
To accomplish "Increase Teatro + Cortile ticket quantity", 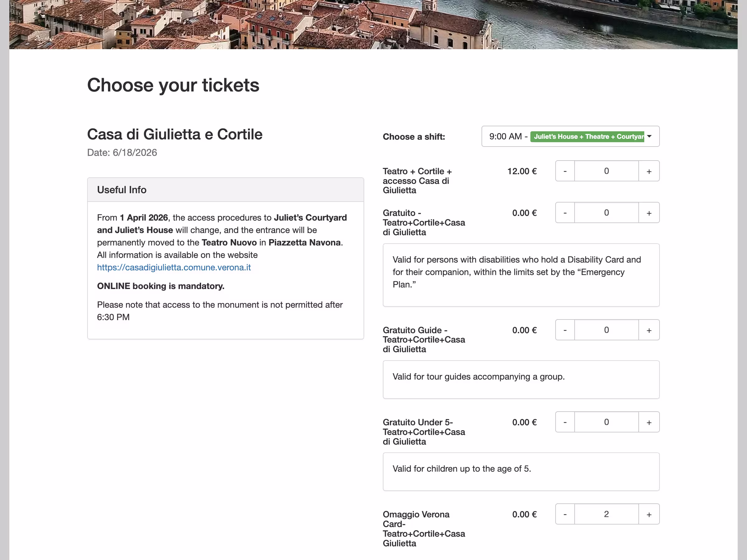I will (649, 171).
